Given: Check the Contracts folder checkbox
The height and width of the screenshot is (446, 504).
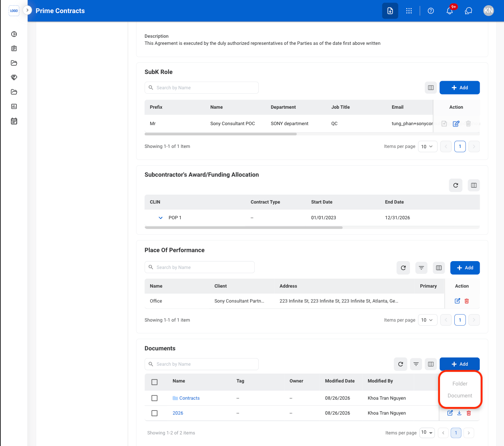Looking at the screenshot, I should tap(155, 398).
